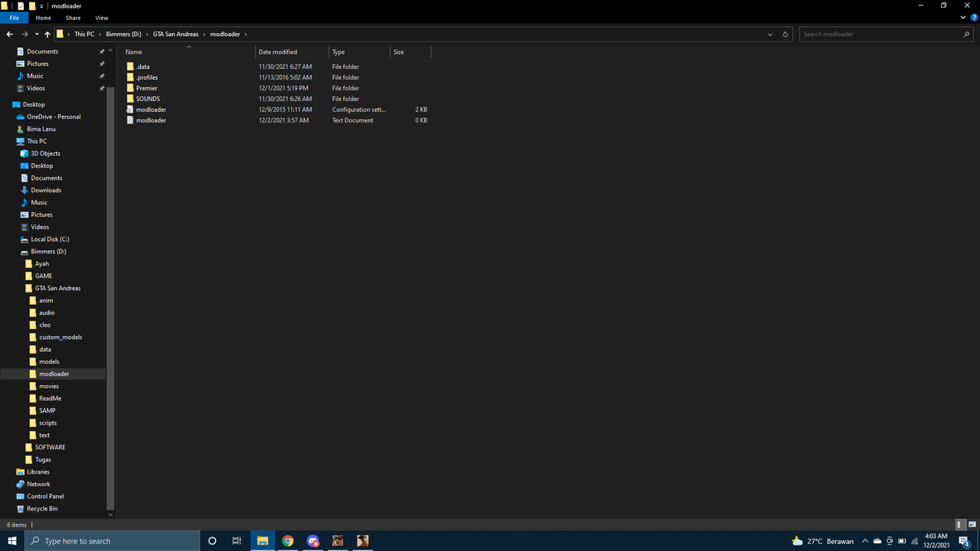Open Network in navigation pane
The width and height of the screenshot is (980, 551).
38,484
